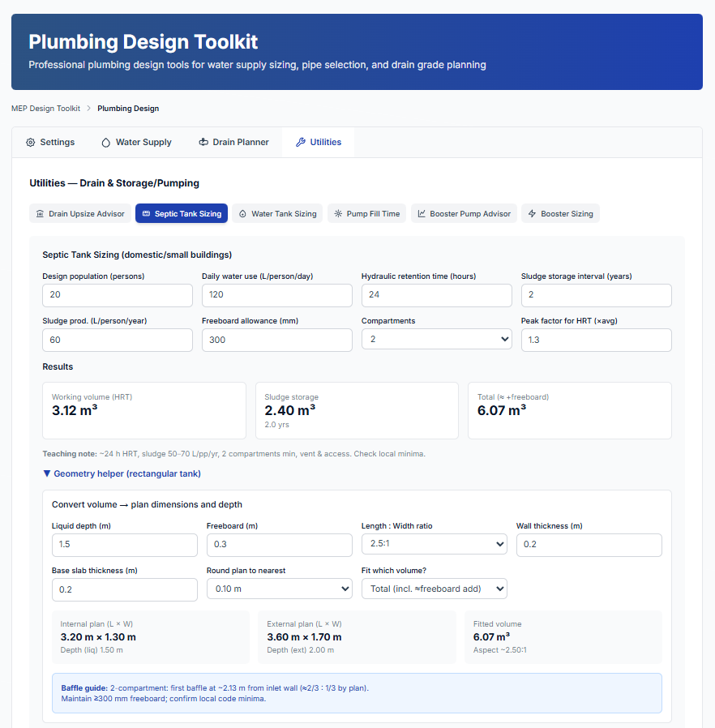Viewport: 715px width, 728px height.
Task: Click the Design population input field
Action: (118, 296)
